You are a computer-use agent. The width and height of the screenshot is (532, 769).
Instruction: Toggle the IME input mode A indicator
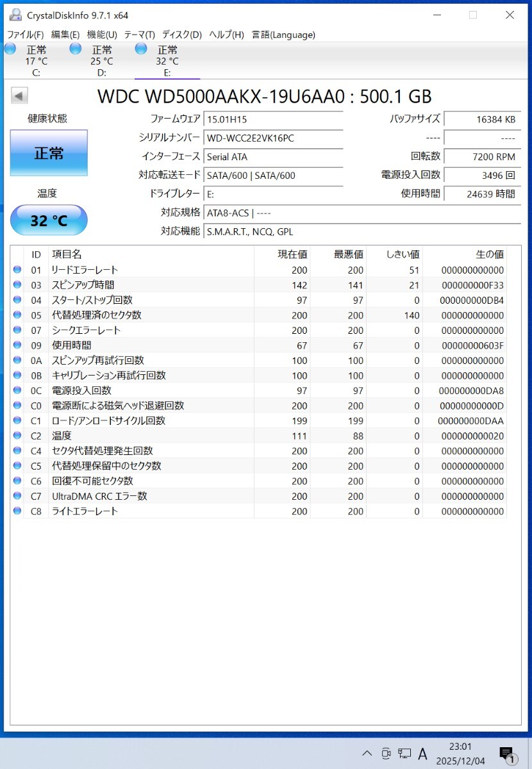tap(423, 754)
